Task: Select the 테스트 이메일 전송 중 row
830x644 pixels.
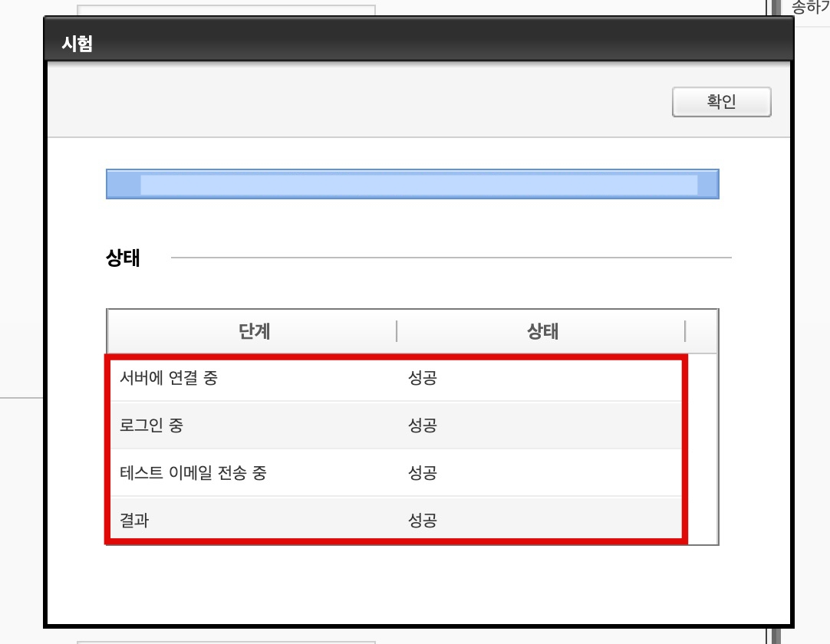Action: pos(395,472)
